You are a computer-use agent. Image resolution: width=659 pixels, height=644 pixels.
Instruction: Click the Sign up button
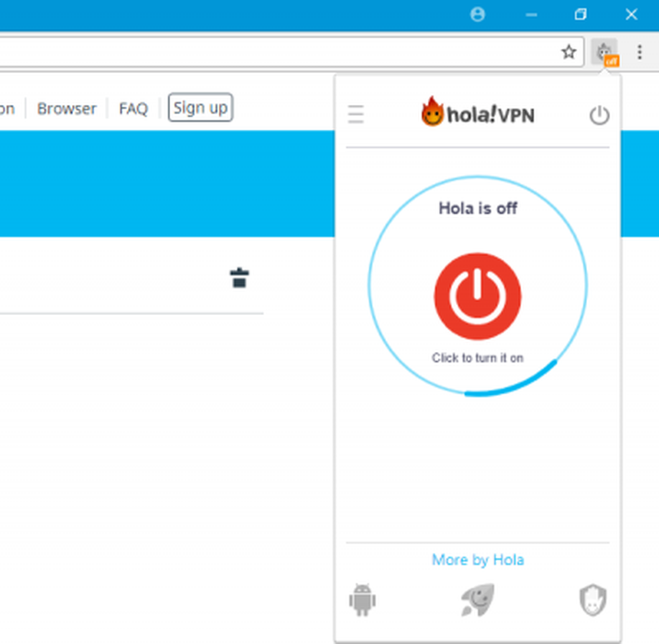pyautogui.click(x=200, y=107)
